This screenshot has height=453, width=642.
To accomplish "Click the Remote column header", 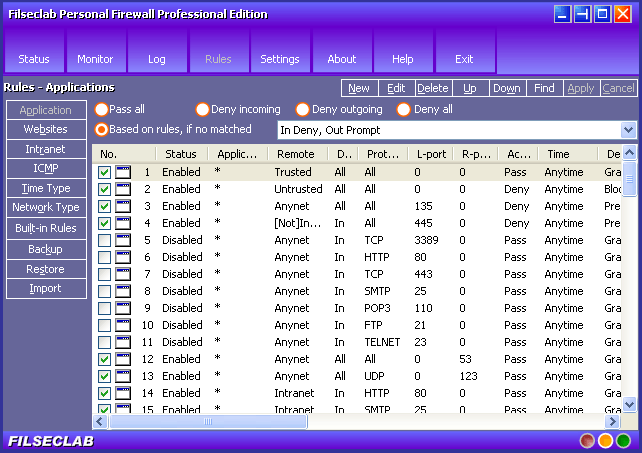I will point(294,154).
